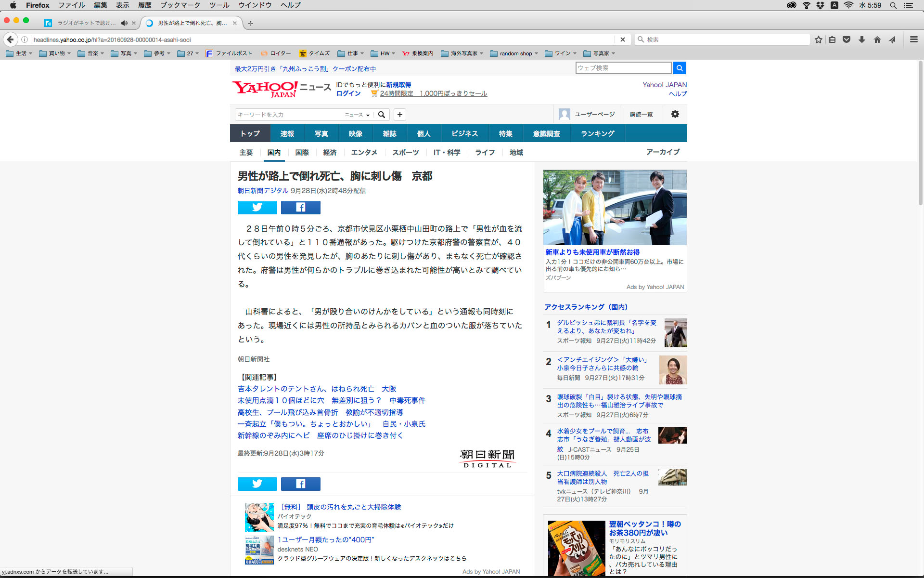Open the Pocket save icon
Image resolution: width=924 pixels, height=578 pixels.
coord(847,39)
